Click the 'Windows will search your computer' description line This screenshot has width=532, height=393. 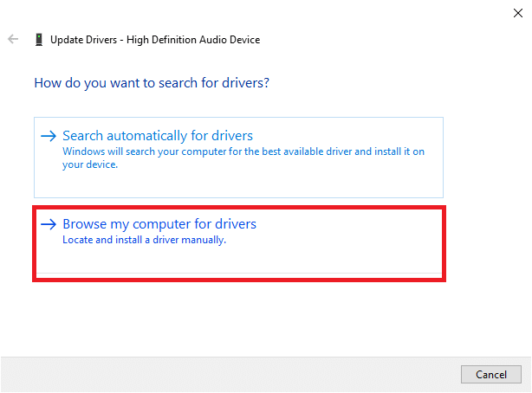(243, 151)
